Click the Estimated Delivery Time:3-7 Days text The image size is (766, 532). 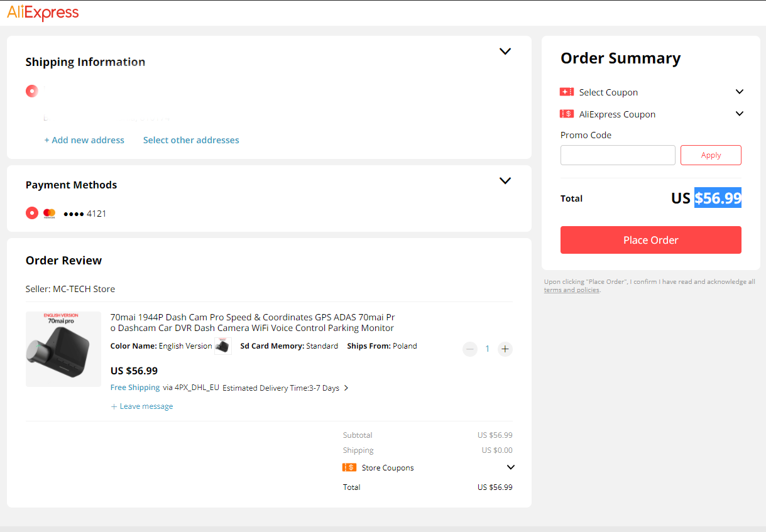point(281,388)
